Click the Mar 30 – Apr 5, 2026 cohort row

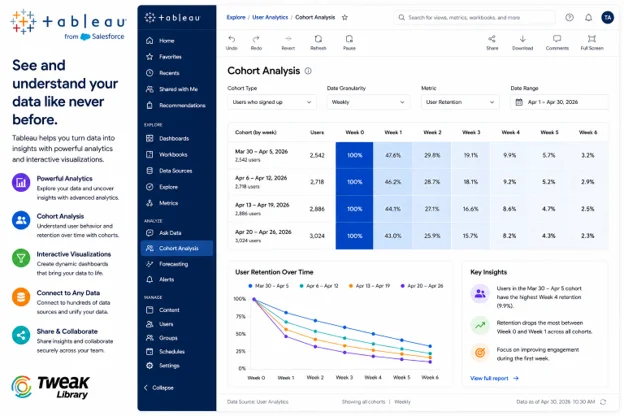[x=418, y=156]
